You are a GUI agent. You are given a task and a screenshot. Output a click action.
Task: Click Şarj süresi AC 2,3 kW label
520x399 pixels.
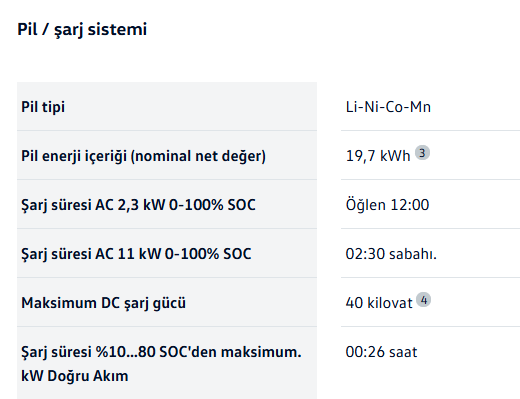pyautogui.click(x=138, y=205)
